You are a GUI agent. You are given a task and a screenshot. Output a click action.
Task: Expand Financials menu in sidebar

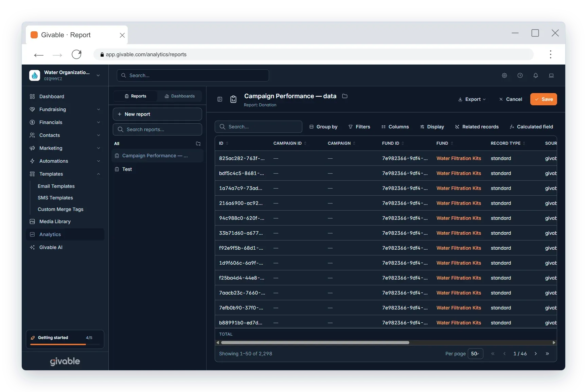65,122
